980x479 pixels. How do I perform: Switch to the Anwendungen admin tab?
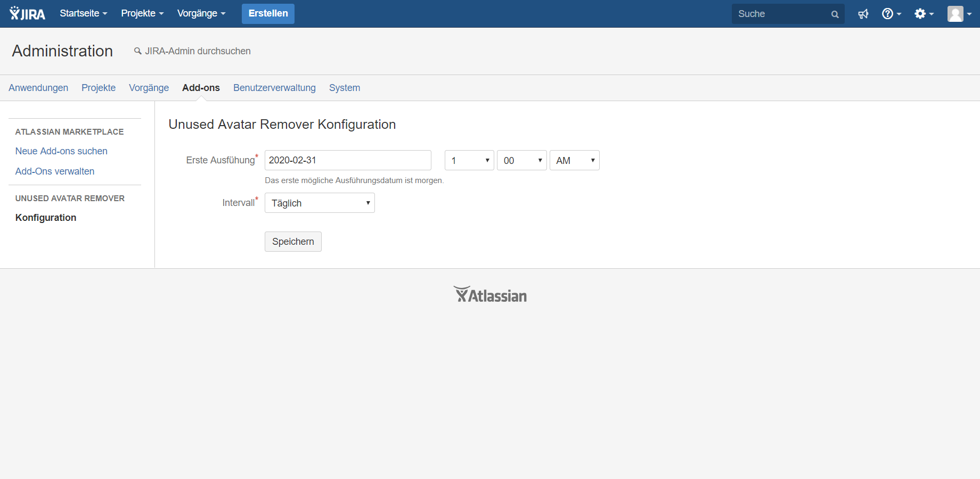(x=38, y=88)
